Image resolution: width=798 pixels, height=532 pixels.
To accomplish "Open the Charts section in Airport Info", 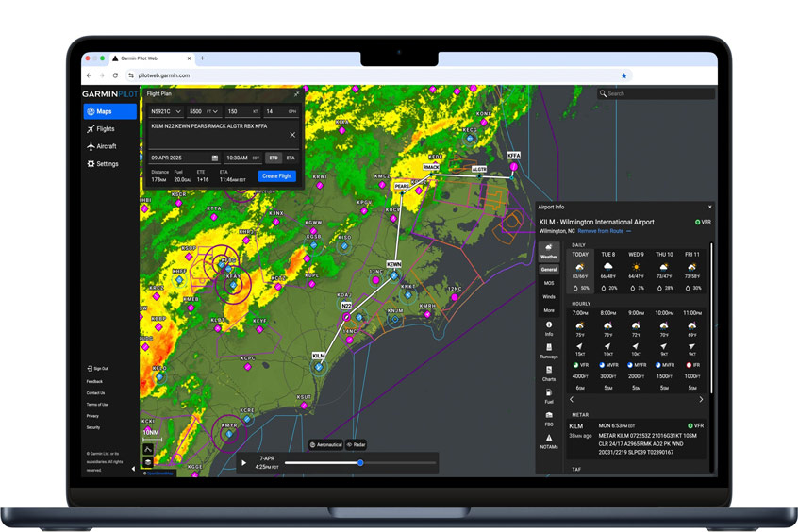I will [x=548, y=374].
